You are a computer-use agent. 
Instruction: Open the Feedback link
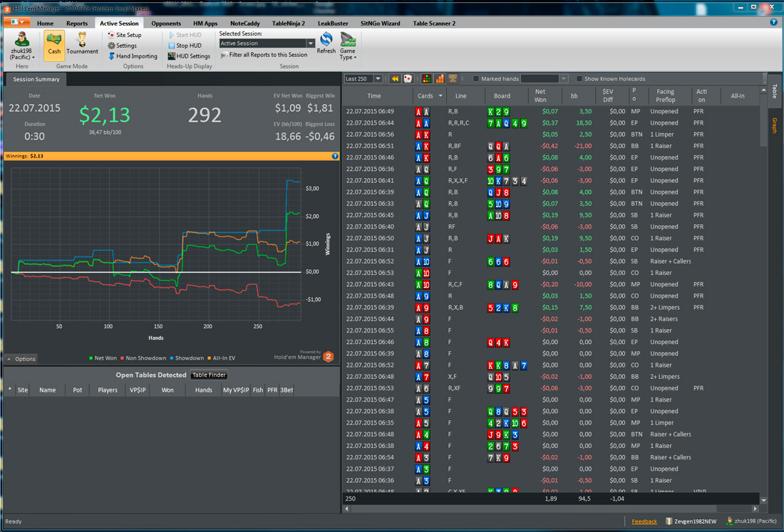tap(644, 521)
